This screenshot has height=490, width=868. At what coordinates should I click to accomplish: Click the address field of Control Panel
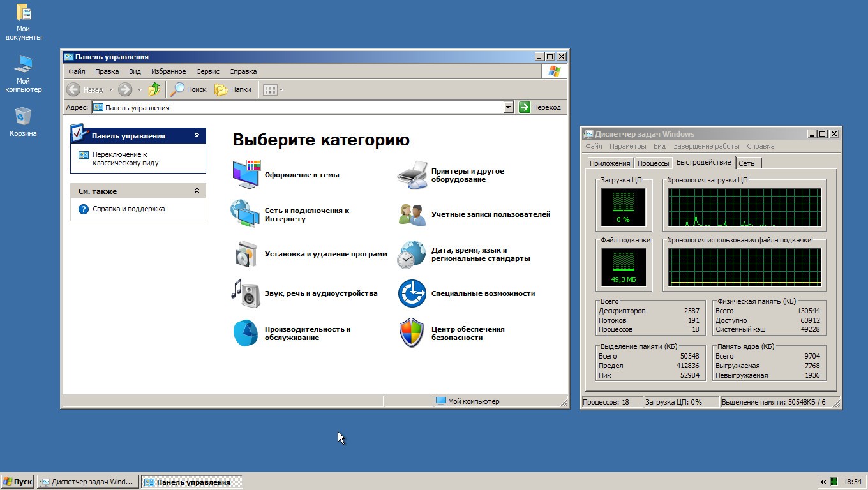tap(303, 107)
